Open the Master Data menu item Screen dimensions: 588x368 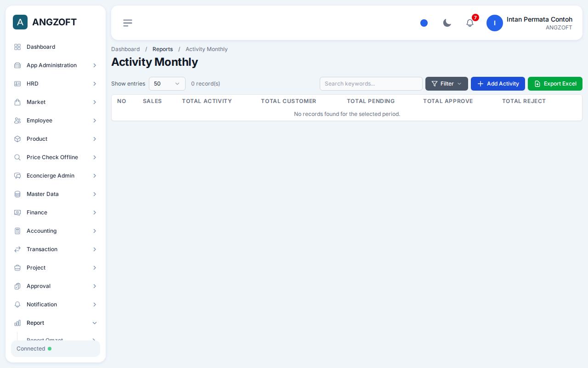pyautogui.click(x=56, y=194)
